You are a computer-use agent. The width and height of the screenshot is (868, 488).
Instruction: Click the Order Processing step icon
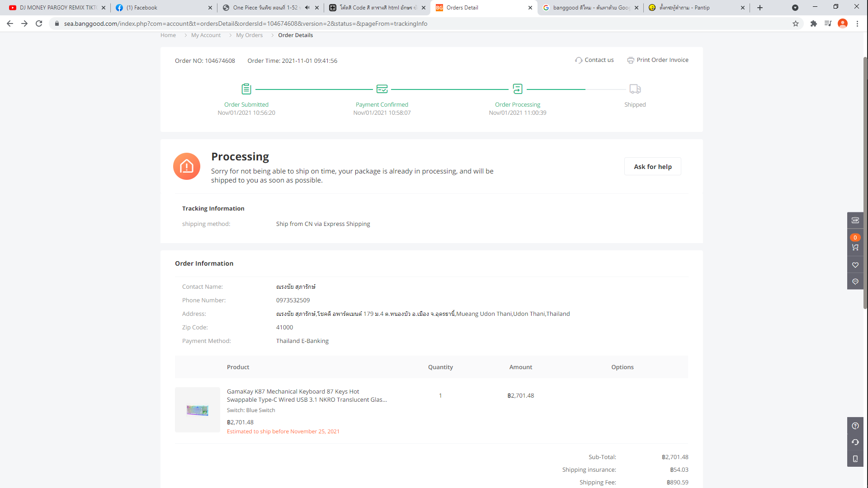coord(518,89)
